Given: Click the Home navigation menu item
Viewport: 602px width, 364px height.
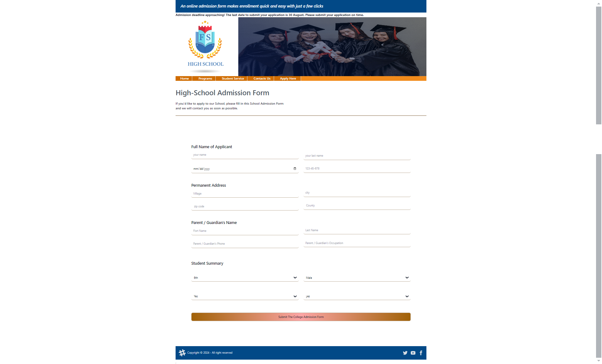Looking at the screenshot, I should pyautogui.click(x=184, y=79).
